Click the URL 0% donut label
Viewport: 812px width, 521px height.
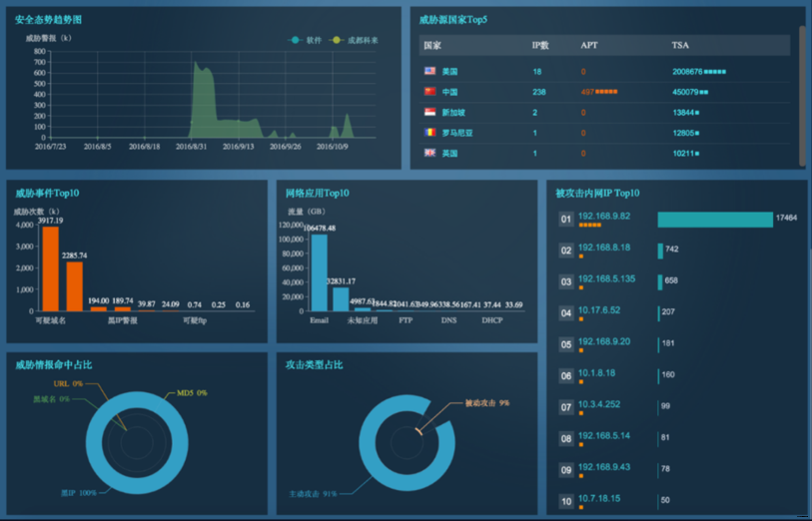(x=68, y=384)
